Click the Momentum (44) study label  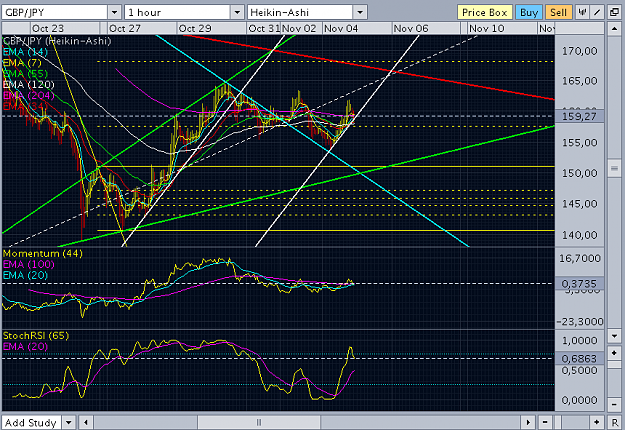coord(43,253)
